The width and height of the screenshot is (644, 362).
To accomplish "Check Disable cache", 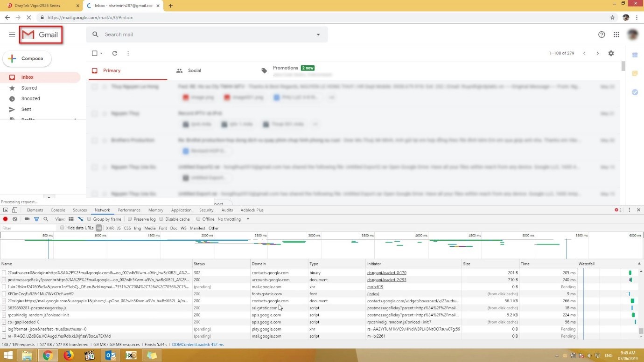I will (x=161, y=219).
